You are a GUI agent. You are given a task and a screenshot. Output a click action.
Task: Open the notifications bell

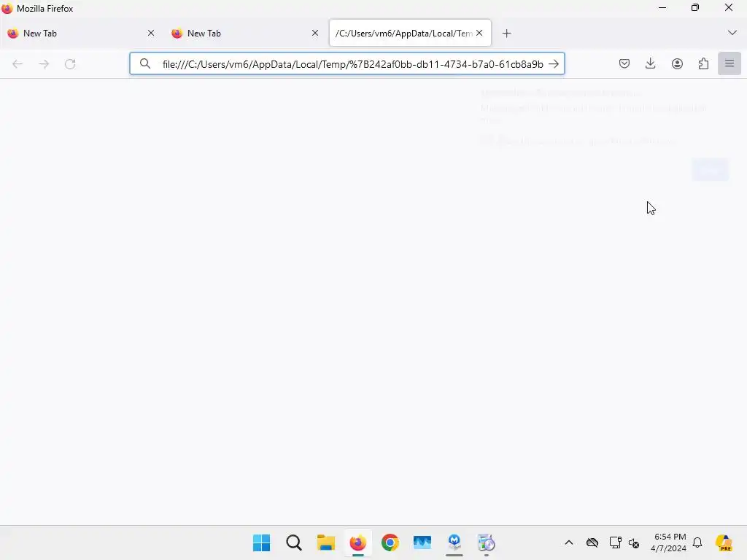pyautogui.click(x=697, y=542)
